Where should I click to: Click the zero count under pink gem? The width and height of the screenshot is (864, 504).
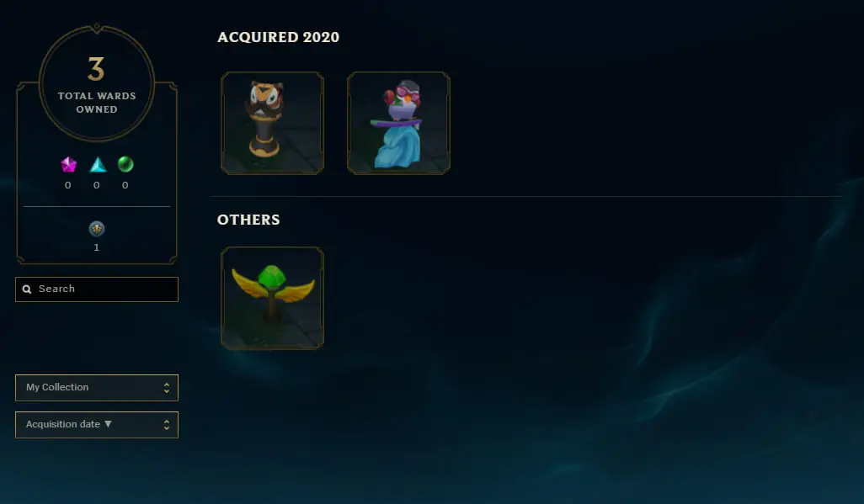tap(67, 185)
